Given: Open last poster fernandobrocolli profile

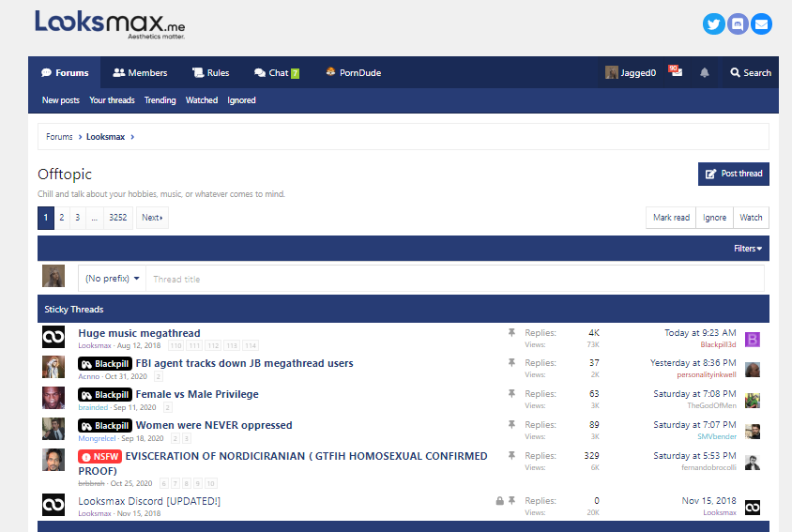Looking at the screenshot, I should point(708,468).
